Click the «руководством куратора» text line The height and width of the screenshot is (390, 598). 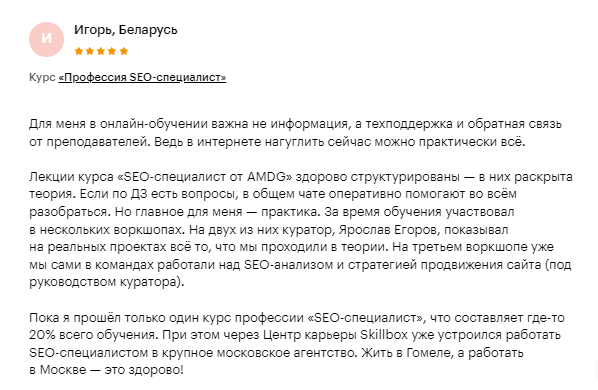coord(106,282)
